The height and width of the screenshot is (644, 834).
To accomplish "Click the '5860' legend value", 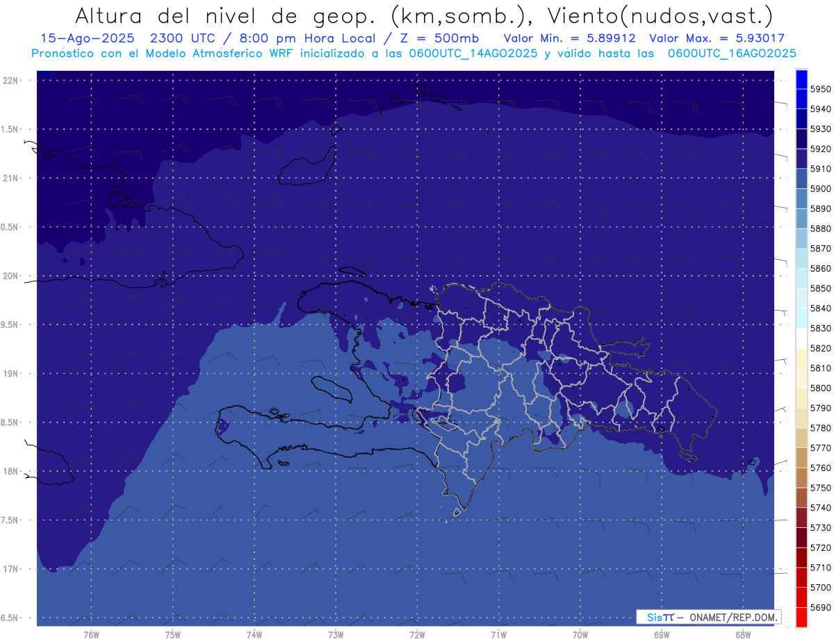I will (x=819, y=268).
